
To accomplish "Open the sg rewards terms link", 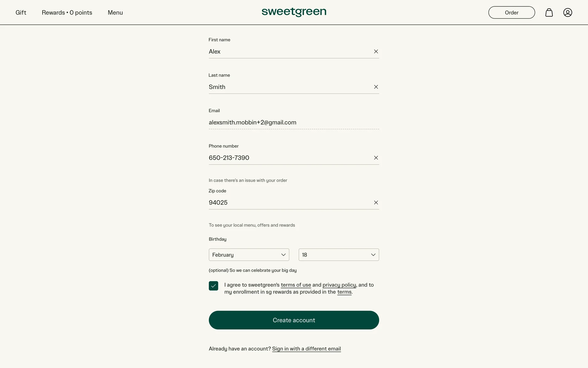I will tap(344, 292).
